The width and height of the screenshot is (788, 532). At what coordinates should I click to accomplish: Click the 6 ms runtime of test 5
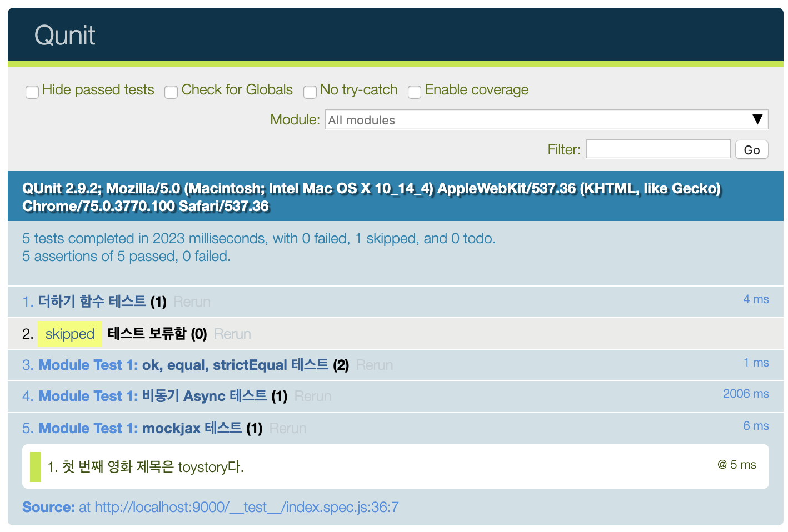coord(756,426)
